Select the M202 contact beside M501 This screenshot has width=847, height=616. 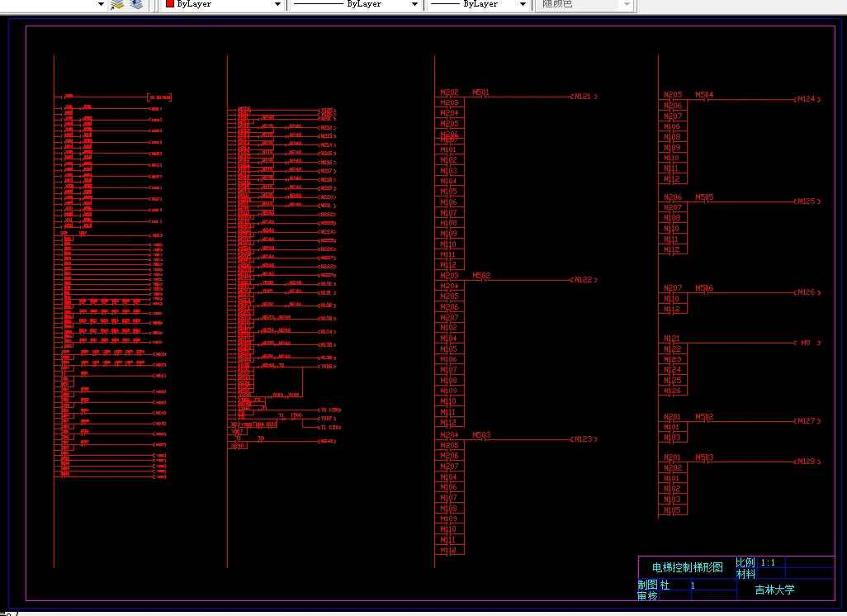point(449,92)
